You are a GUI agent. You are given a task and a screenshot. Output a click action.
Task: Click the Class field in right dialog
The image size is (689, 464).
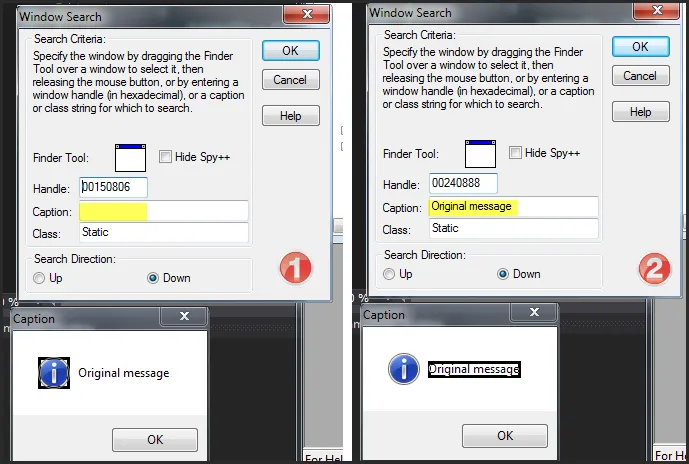point(513,228)
